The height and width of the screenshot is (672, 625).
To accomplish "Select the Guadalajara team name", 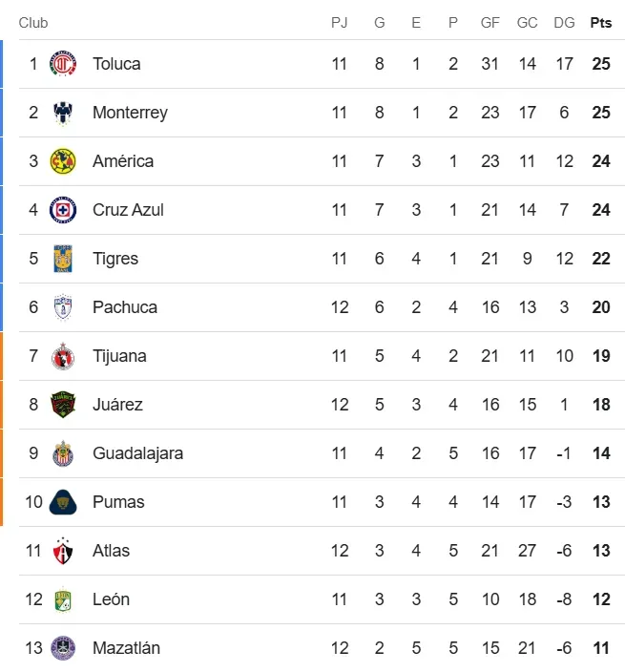I will click(x=137, y=453).
